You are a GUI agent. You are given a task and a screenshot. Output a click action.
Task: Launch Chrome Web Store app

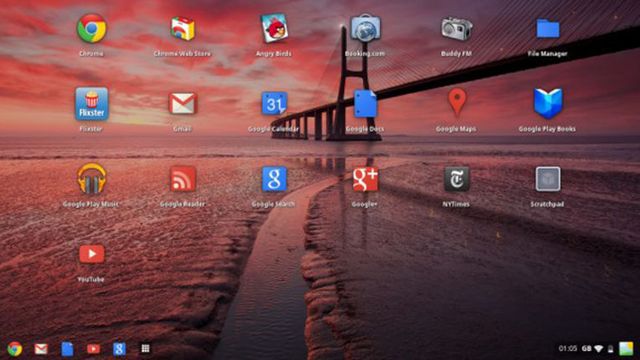tap(182, 29)
